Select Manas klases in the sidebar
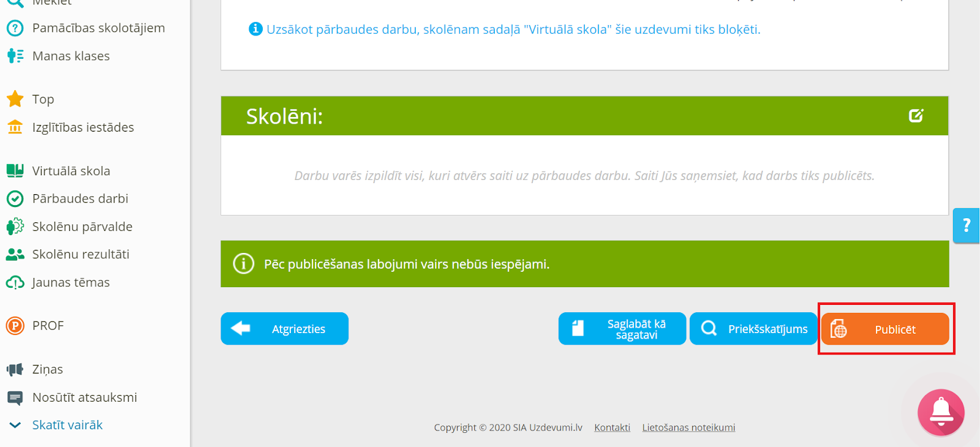The image size is (980, 447). point(58,56)
